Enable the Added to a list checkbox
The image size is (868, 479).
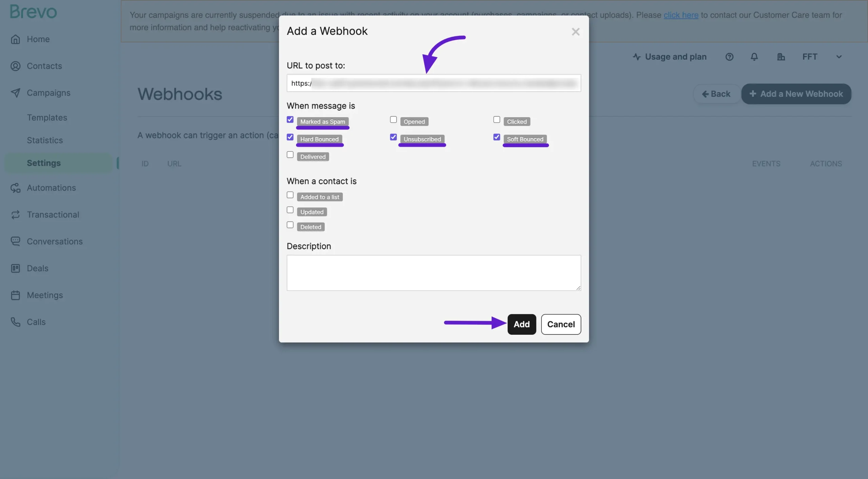coord(290,195)
